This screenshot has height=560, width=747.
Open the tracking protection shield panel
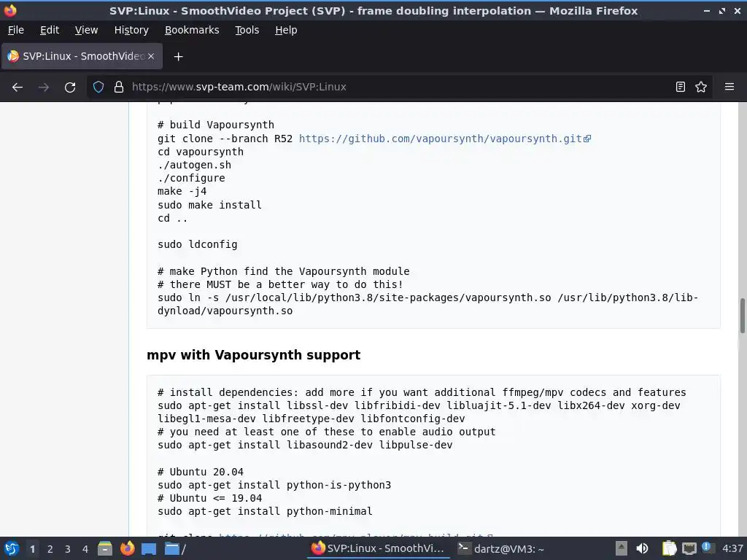tap(98, 87)
